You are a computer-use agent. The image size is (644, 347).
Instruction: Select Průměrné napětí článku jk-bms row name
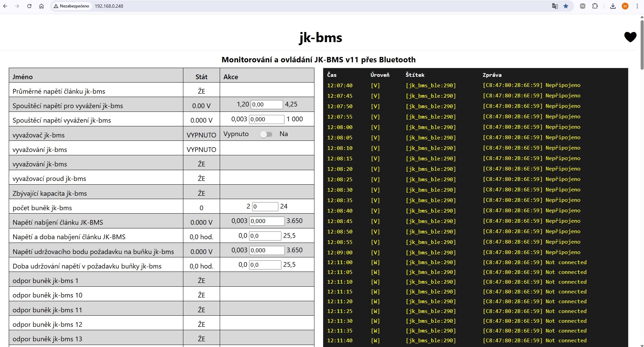(x=59, y=91)
